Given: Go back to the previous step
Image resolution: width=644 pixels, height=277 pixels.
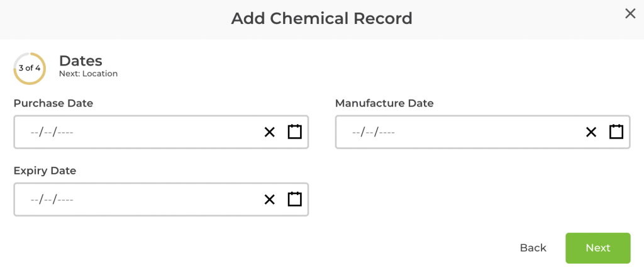Looking at the screenshot, I should pyautogui.click(x=533, y=248).
